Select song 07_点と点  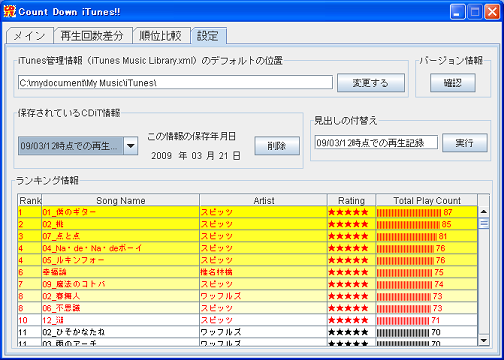click(x=247, y=236)
